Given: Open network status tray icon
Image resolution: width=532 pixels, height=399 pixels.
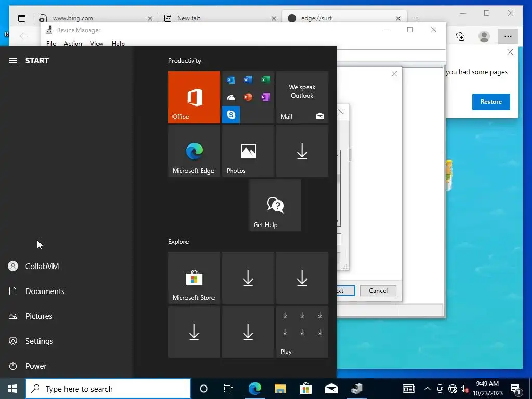Looking at the screenshot, I should coord(453,389).
